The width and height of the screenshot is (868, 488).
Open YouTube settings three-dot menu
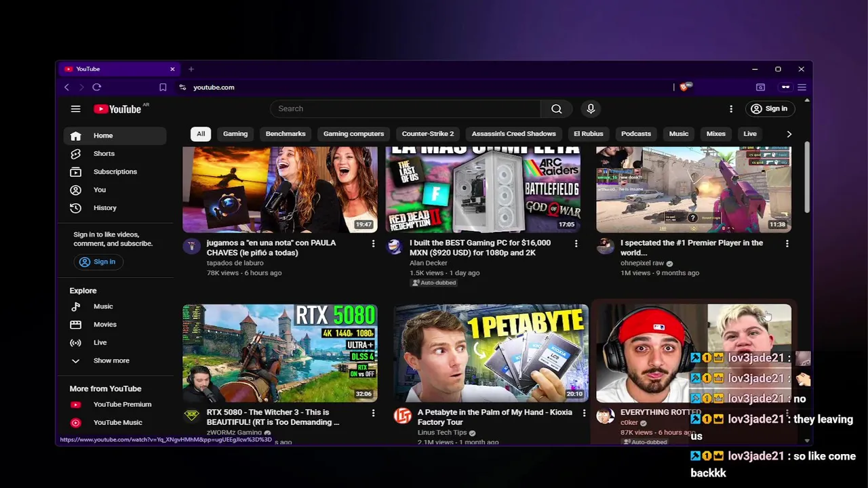731,108
